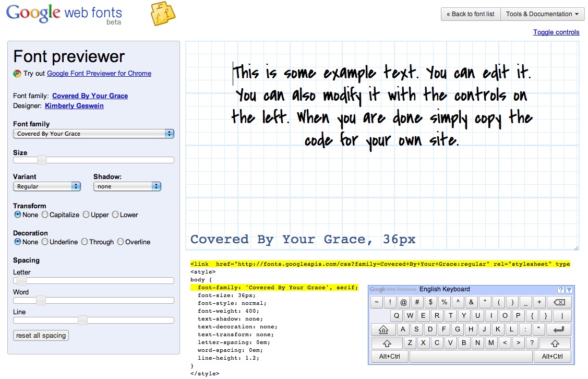
Task: Select the Underline decoration option
Action: (45, 242)
